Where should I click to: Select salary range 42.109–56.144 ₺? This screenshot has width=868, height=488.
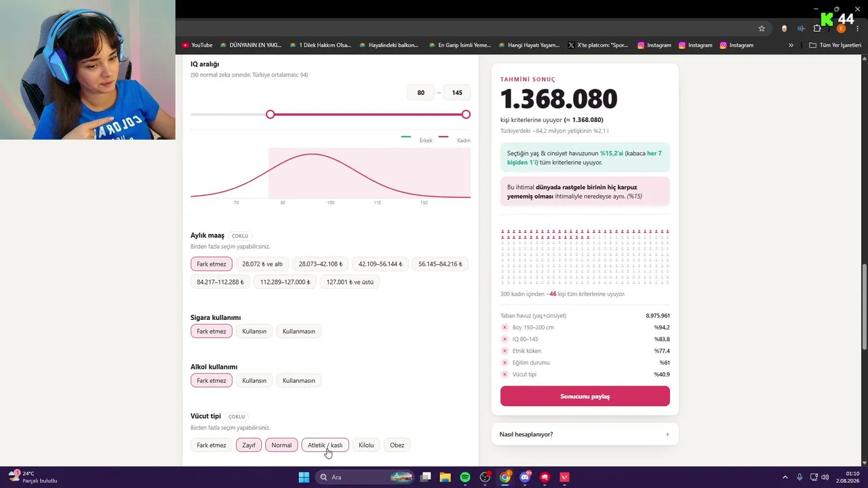click(380, 264)
